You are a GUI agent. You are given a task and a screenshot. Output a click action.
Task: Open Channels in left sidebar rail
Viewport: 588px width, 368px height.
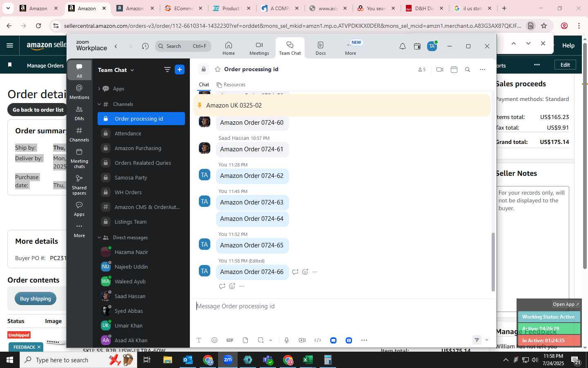[x=79, y=135]
